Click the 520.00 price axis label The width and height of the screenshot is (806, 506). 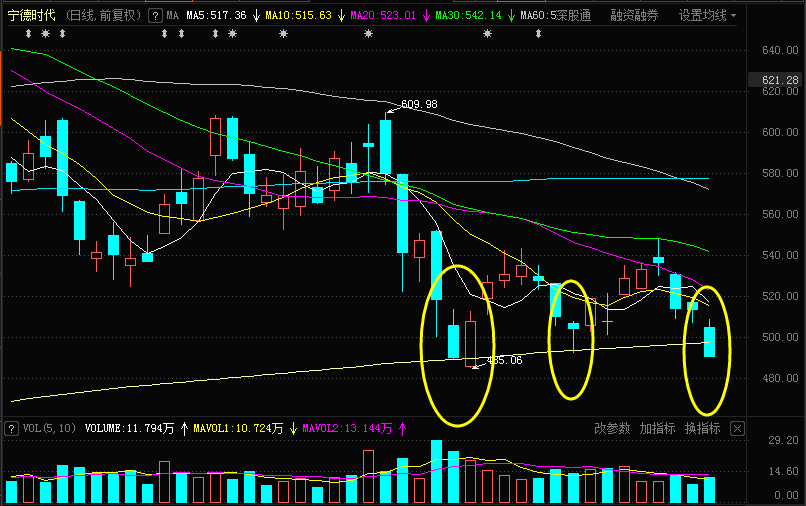pos(780,296)
